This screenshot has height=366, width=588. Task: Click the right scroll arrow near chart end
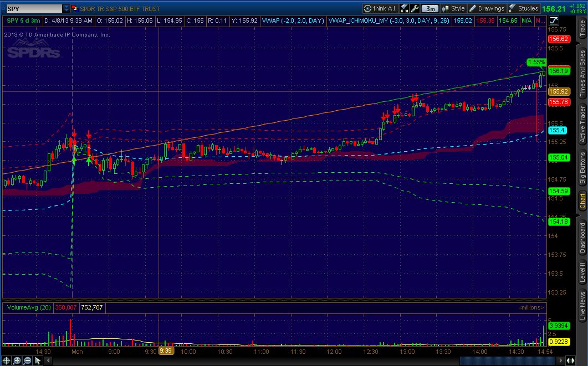(x=561, y=361)
